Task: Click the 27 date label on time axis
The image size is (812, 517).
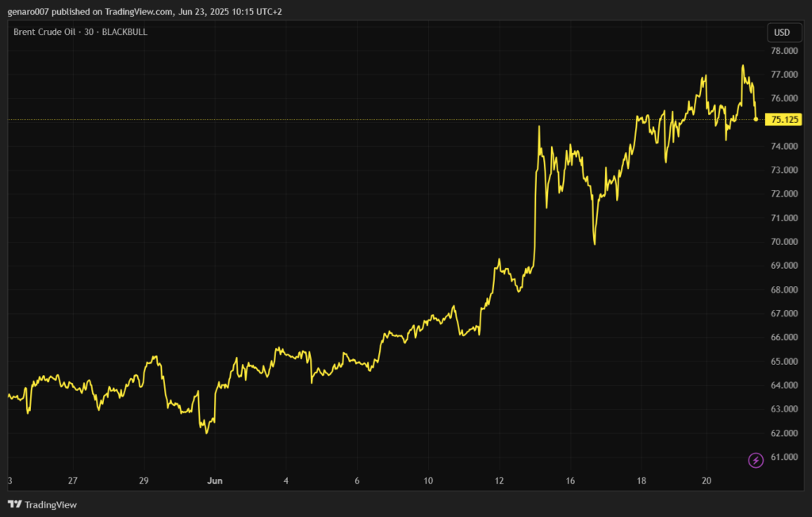Action: (73, 481)
